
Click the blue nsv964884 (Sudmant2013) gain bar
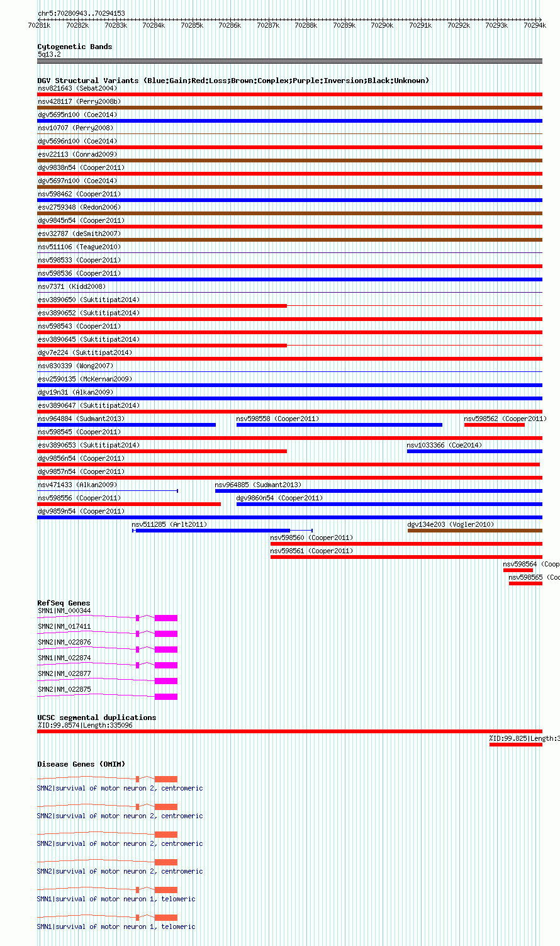tap(126, 425)
